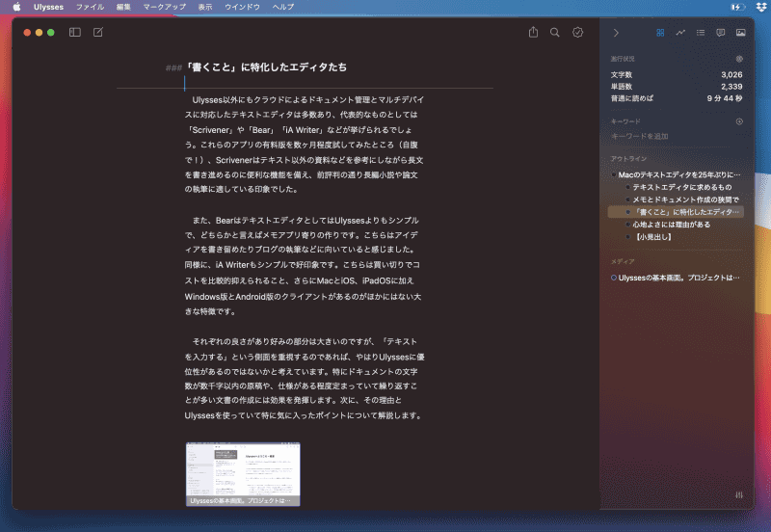Click the battery status icon in menu bar
Viewport: 771px width, 532px height.
(737, 7)
